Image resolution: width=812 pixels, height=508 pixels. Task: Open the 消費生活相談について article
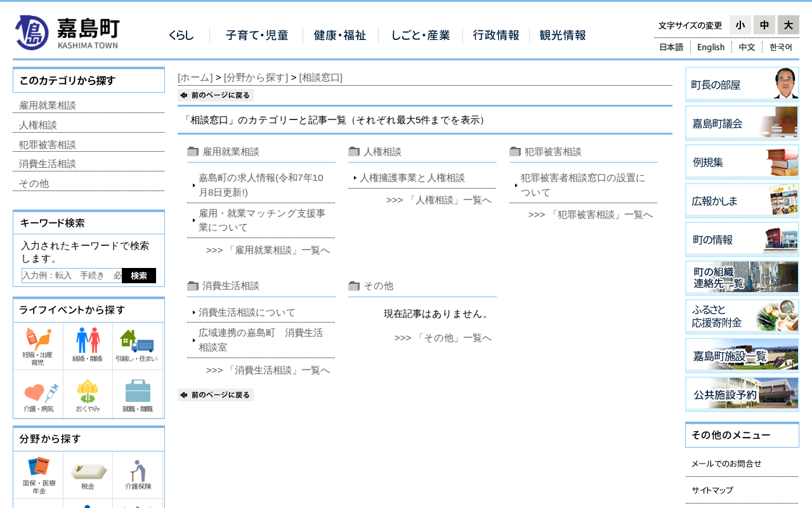tap(247, 312)
